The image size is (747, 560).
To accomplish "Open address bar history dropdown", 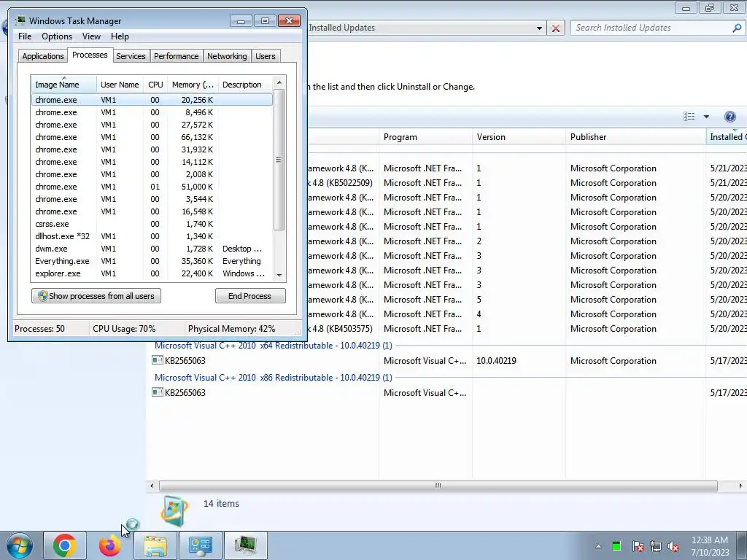I will point(539,28).
